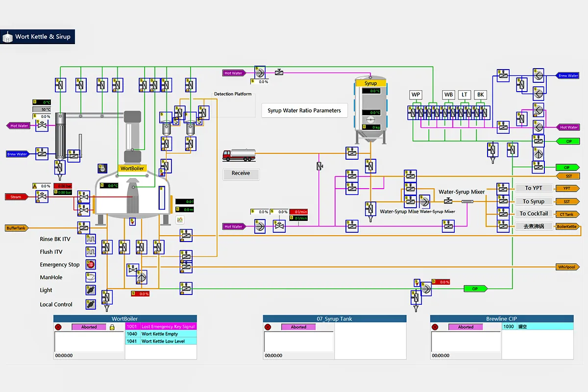The image size is (588, 392).
Task: Click the Receive button
Action: [241, 173]
